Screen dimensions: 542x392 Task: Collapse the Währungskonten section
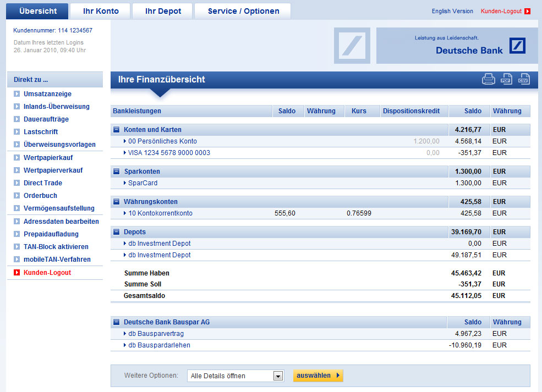tap(117, 202)
